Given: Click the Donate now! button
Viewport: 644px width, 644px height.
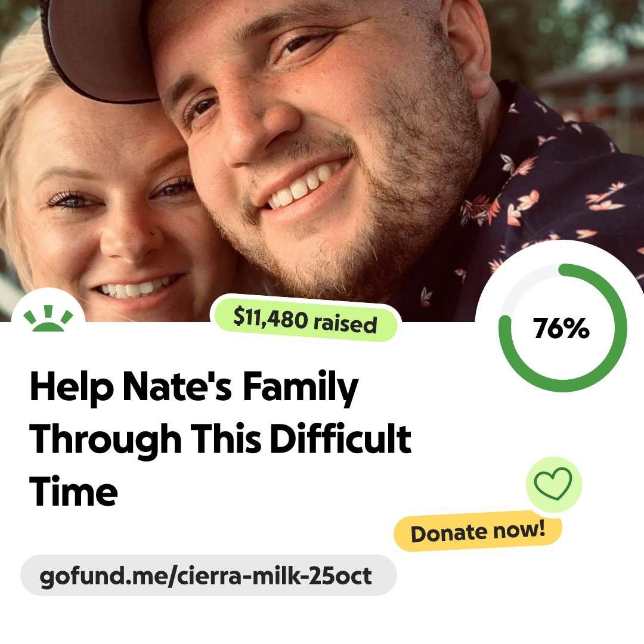Looking at the screenshot, I should pyautogui.click(x=478, y=531).
